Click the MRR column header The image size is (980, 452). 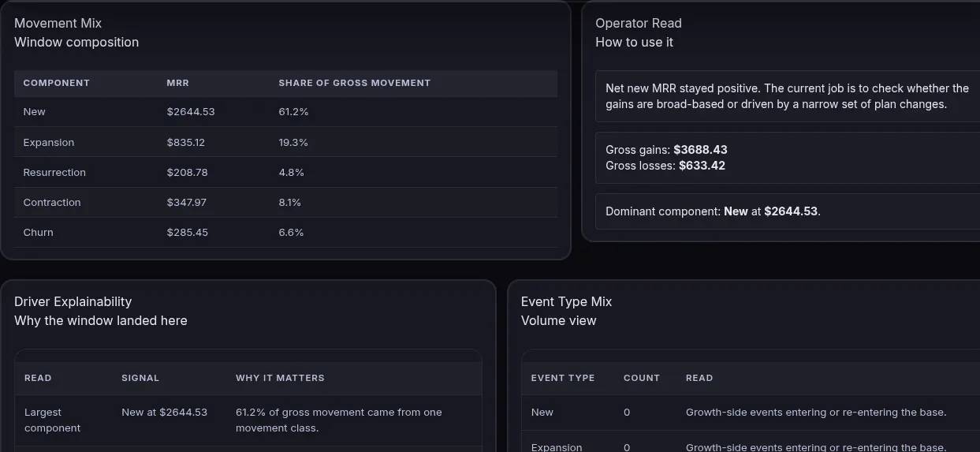[x=178, y=83]
